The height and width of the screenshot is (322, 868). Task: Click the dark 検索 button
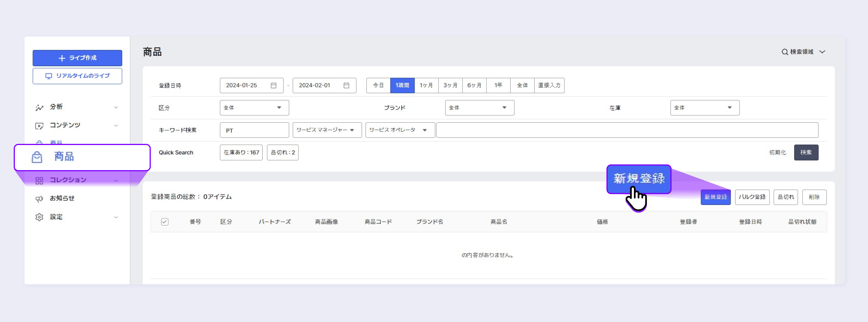point(806,153)
